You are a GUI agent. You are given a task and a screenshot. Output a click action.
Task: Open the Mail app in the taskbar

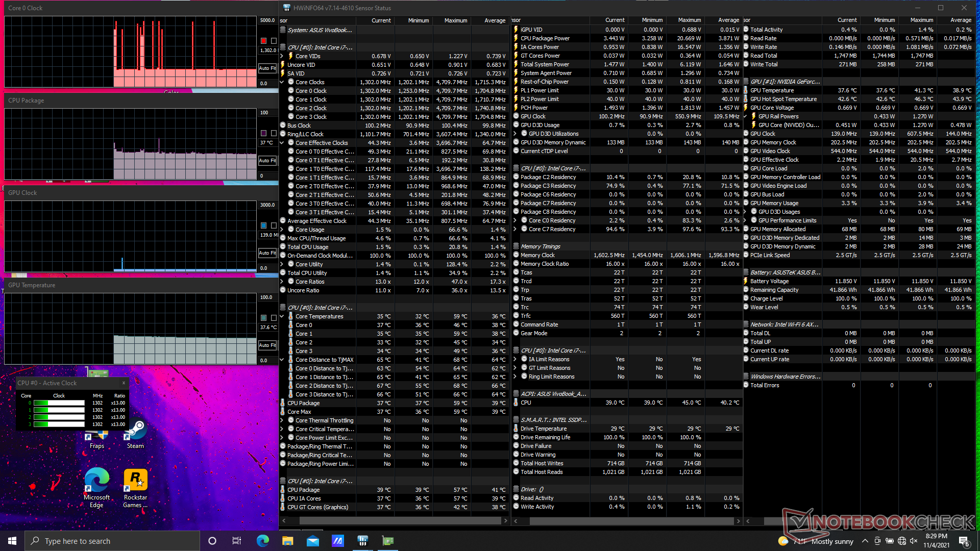(312, 541)
